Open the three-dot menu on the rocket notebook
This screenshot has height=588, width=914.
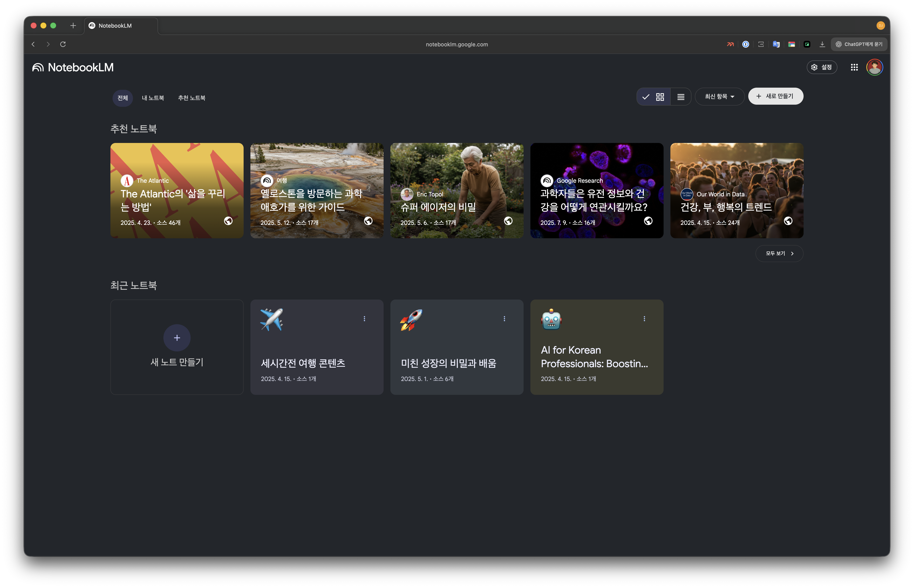[504, 318]
